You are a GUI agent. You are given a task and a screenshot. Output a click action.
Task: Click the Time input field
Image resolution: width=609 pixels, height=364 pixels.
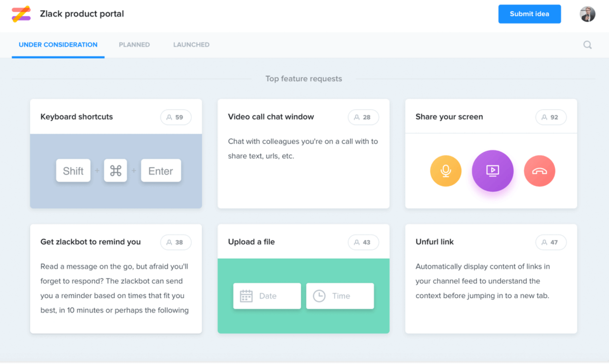pos(340,296)
